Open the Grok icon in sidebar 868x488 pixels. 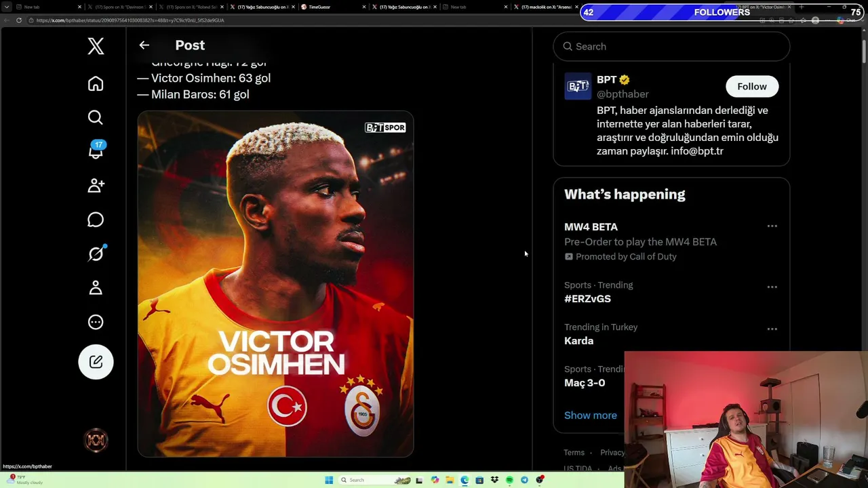point(96,253)
